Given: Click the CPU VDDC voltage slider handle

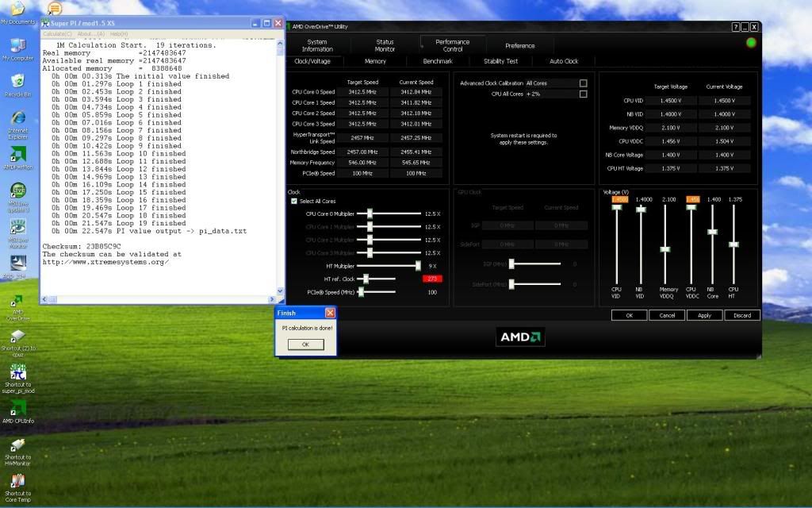Looking at the screenshot, I should [691, 207].
